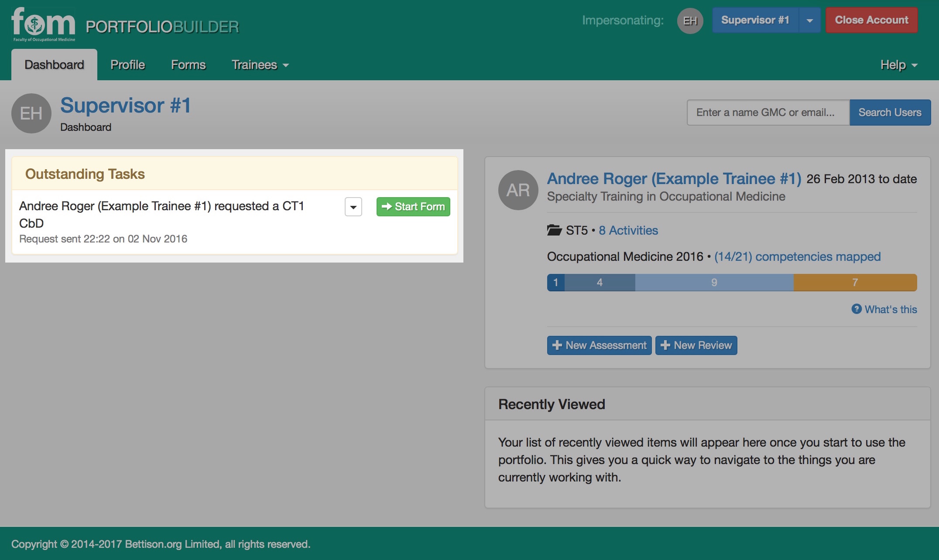Open the Profile tab
This screenshot has height=560, width=939.
click(x=127, y=65)
